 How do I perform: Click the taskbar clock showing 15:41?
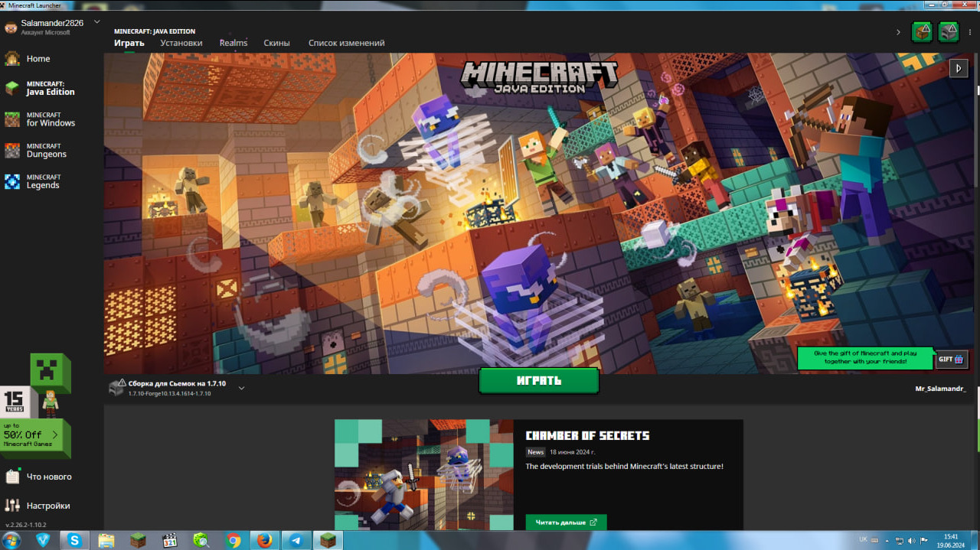951,541
